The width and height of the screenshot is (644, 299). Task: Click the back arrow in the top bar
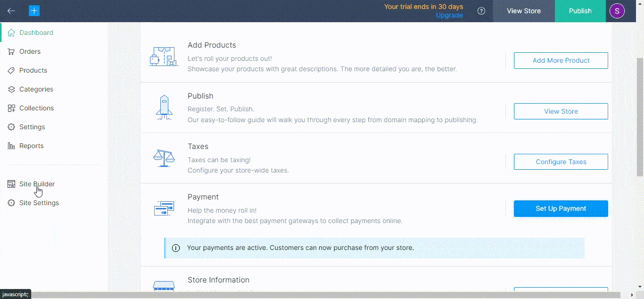(10, 10)
